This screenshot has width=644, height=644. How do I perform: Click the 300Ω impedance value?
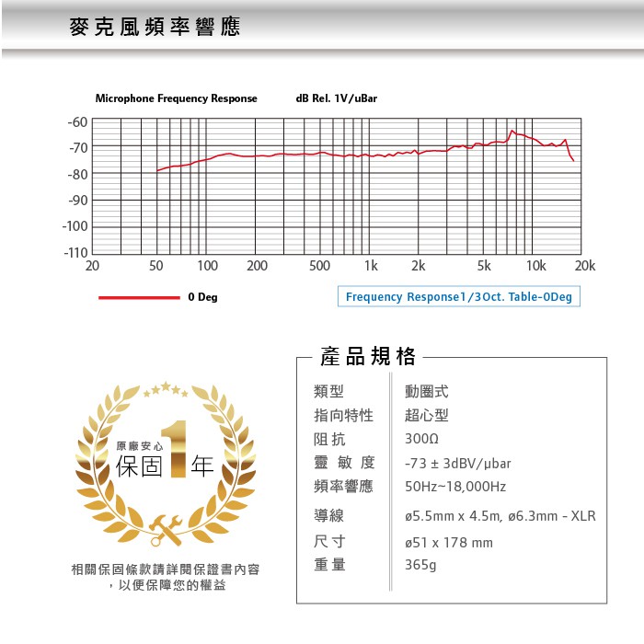pyautogui.click(x=421, y=439)
